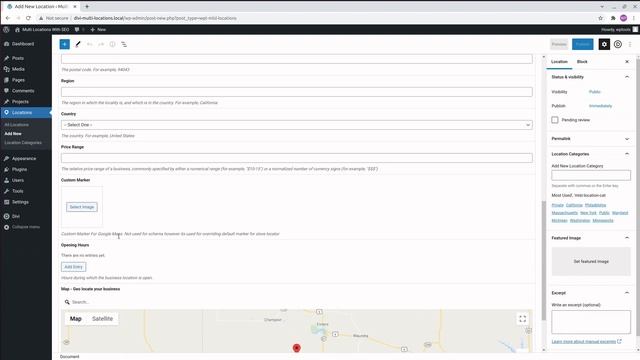Switch map to Satellite view

(102, 319)
